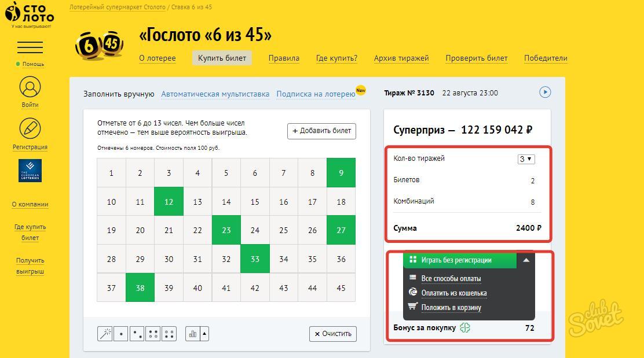
Task: Click the Тираж № 3130 label
Action: tap(409, 93)
